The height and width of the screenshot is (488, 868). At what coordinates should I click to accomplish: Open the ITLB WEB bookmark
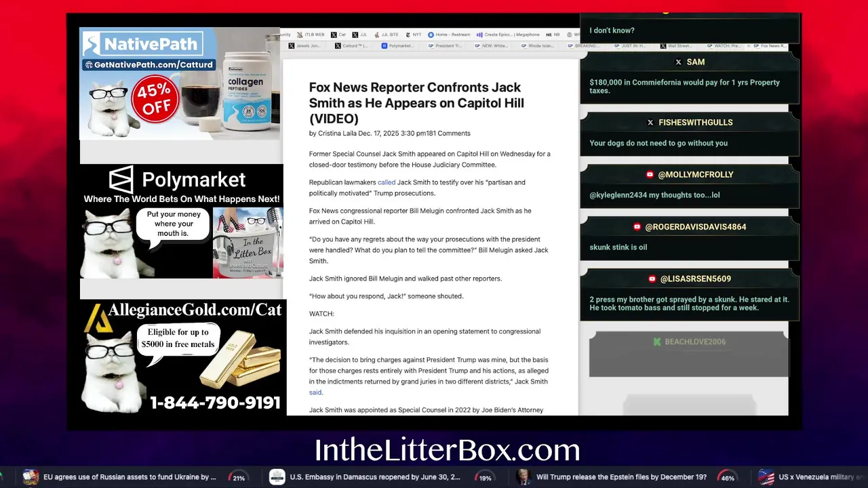point(311,35)
